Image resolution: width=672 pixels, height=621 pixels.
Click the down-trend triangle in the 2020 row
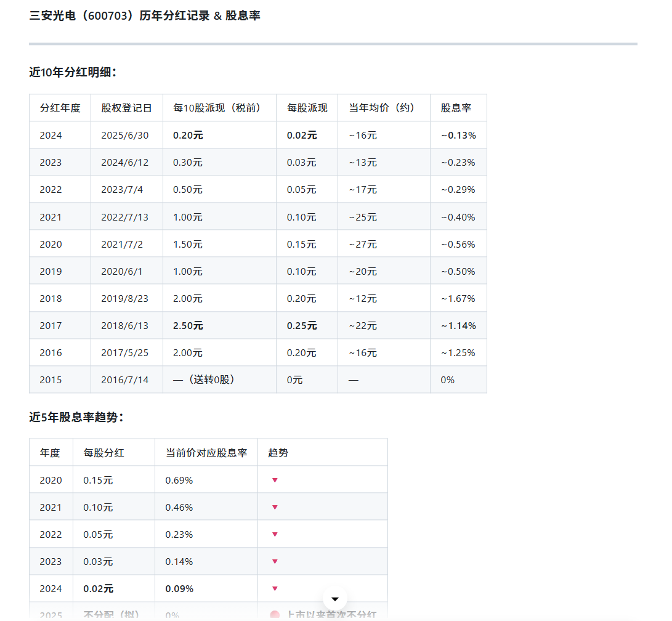[x=275, y=481]
